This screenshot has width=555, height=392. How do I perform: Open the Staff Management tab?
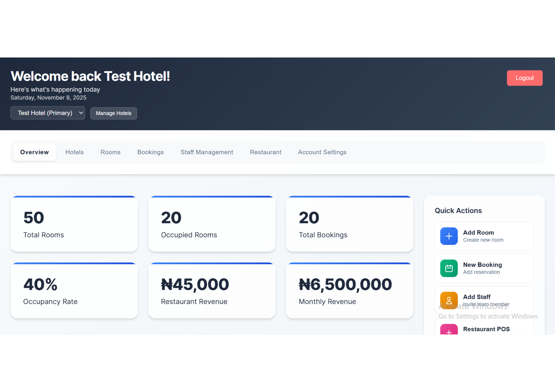click(207, 152)
